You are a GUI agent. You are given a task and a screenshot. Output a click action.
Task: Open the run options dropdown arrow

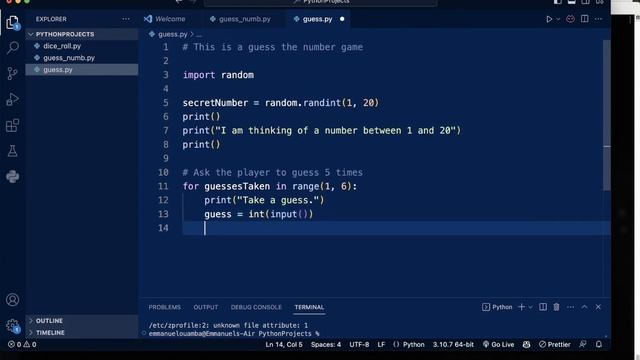click(x=558, y=19)
